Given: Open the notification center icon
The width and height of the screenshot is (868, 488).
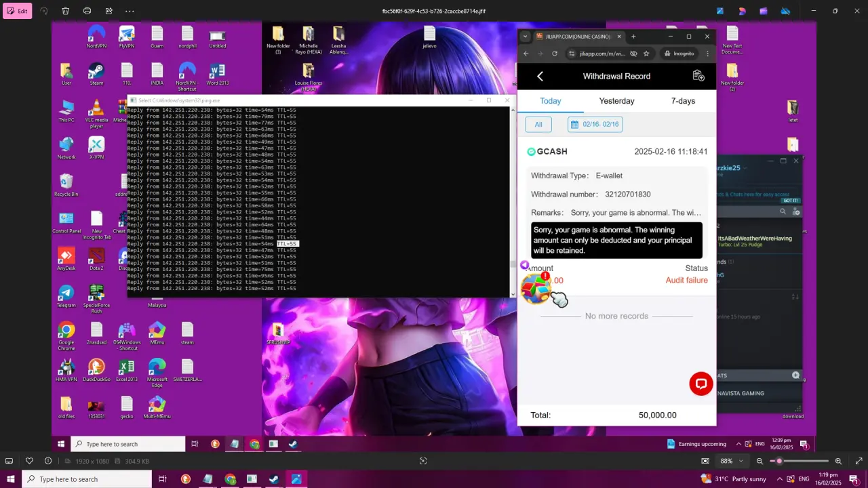Looking at the screenshot, I should tap(854, 479).
